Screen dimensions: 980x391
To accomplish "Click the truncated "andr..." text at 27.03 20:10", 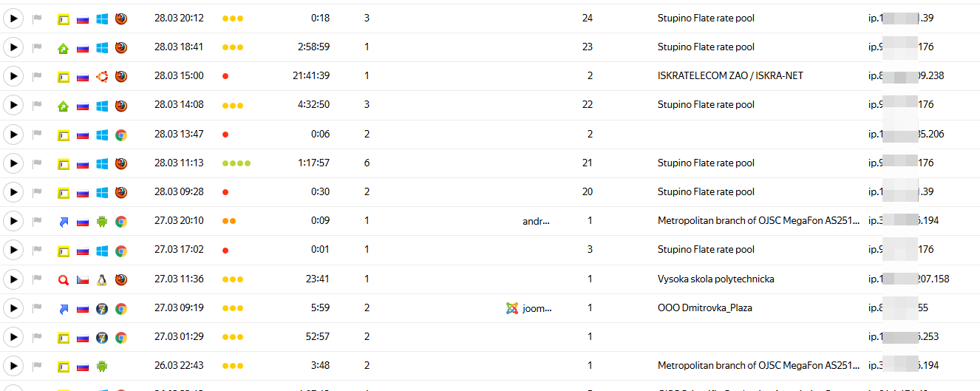I will click(537, 221).
